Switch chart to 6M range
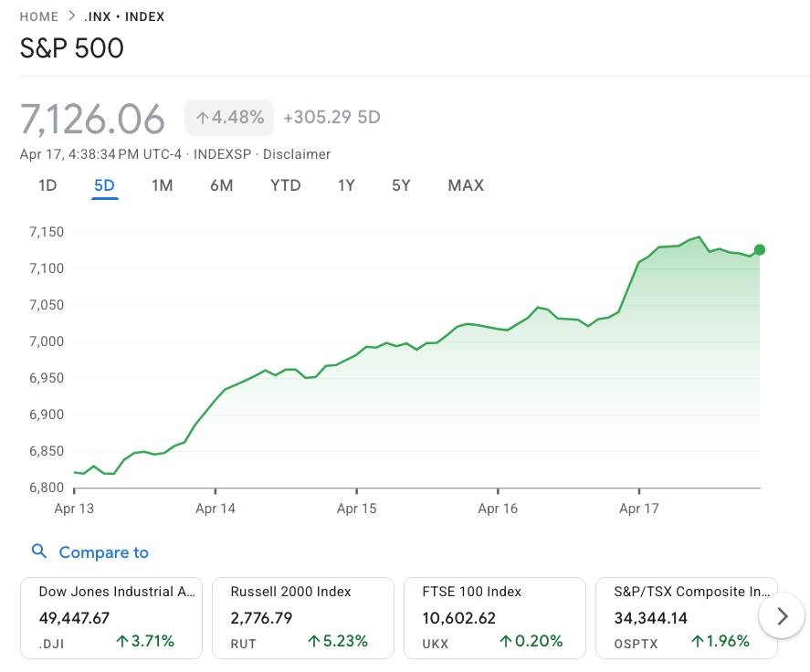 (221, 185)
